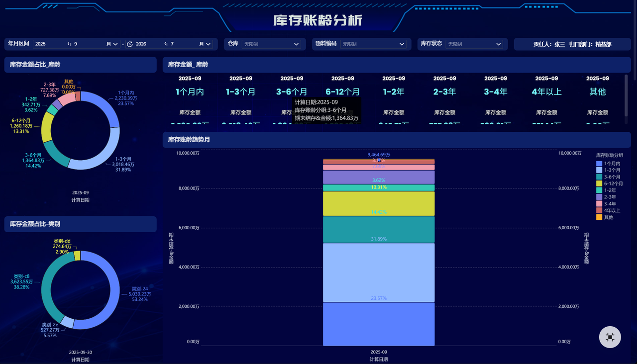This screenshot has width=637, height=364.
Task: Click the 责任人: 张三 text
Action: (549, 44)
